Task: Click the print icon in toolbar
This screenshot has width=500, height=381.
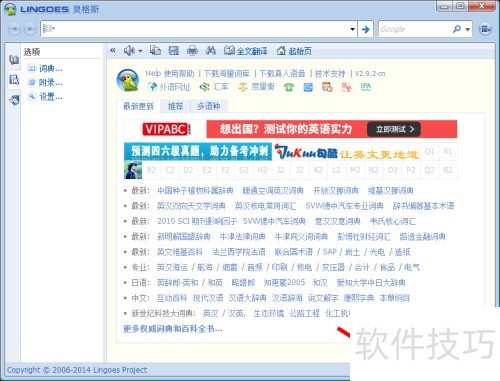Action: pos(192,51)
